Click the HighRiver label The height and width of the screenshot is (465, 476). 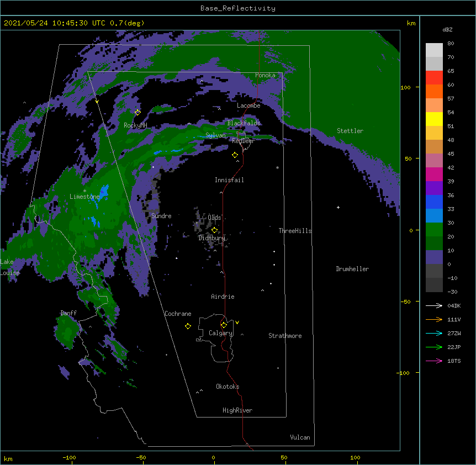coord(237,410)
